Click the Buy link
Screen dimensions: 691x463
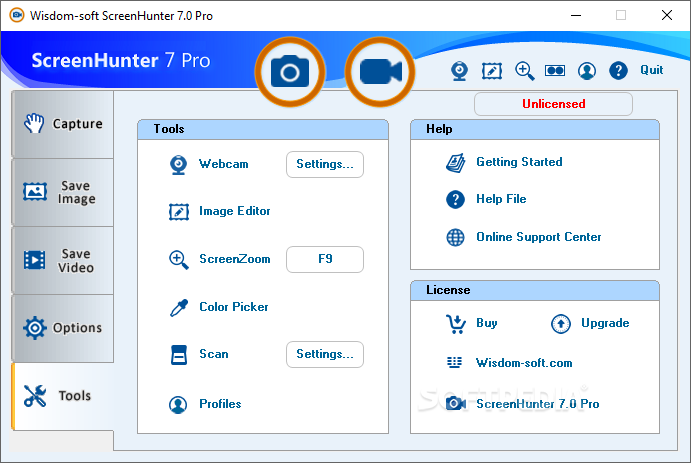point(487,323)
